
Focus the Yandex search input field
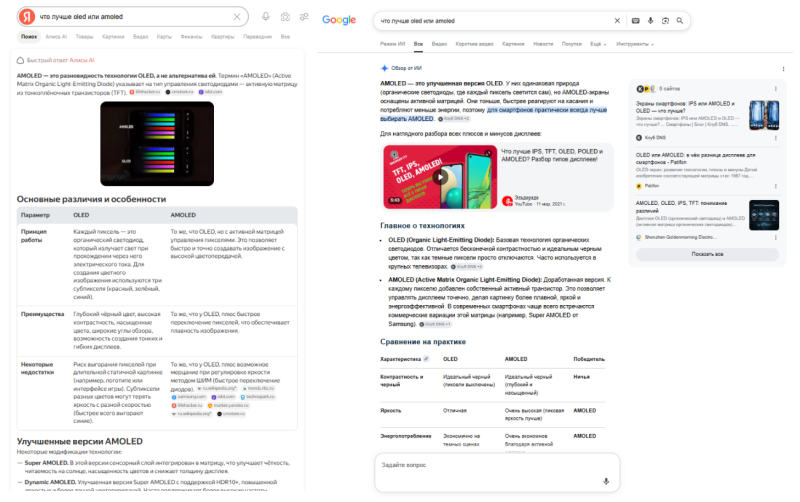(x=133, y=17)
